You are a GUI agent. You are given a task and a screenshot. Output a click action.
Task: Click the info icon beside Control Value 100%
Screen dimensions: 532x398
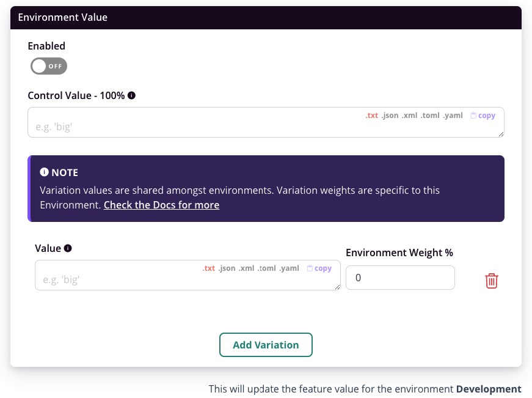coord(131,95)
